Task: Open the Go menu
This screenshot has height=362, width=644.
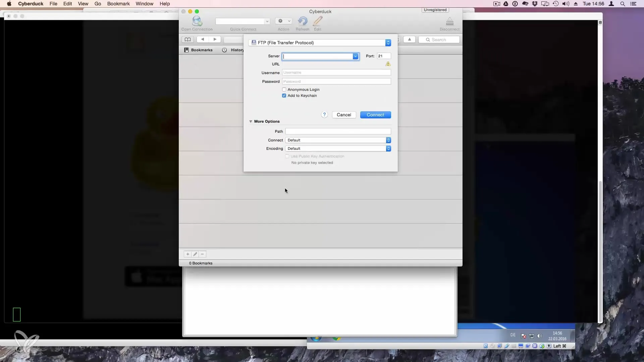Action: pos(98,4)
